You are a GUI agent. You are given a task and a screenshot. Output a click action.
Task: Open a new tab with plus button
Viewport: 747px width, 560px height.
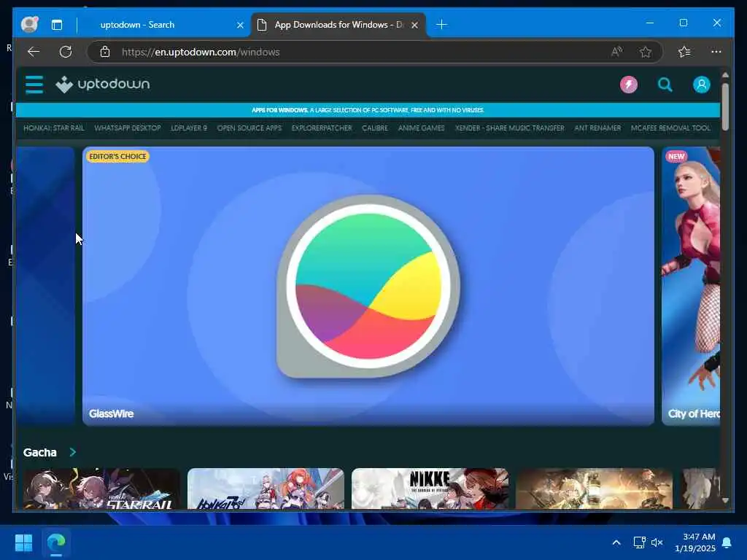pyautogui.click(x=441, y=25)
